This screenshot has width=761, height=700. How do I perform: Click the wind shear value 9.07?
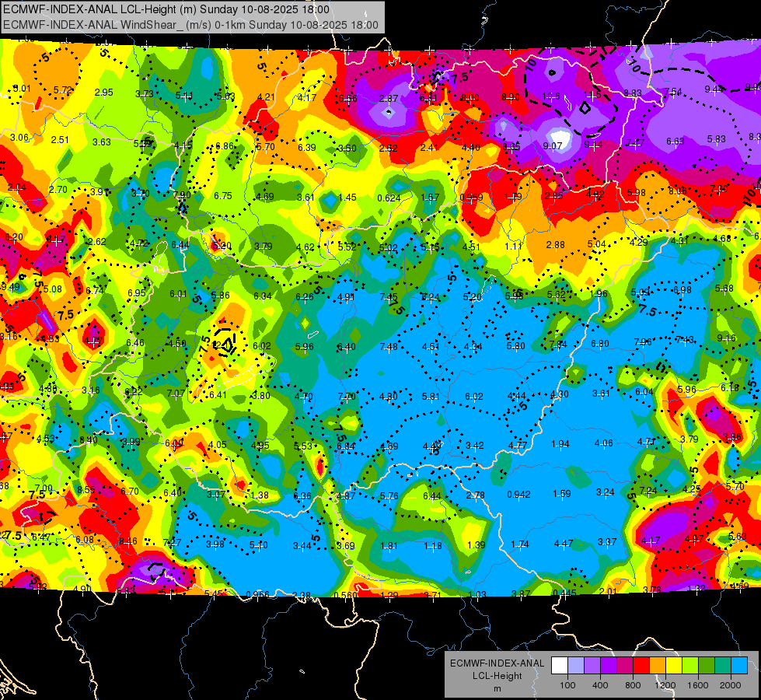[x=553, y=145]
